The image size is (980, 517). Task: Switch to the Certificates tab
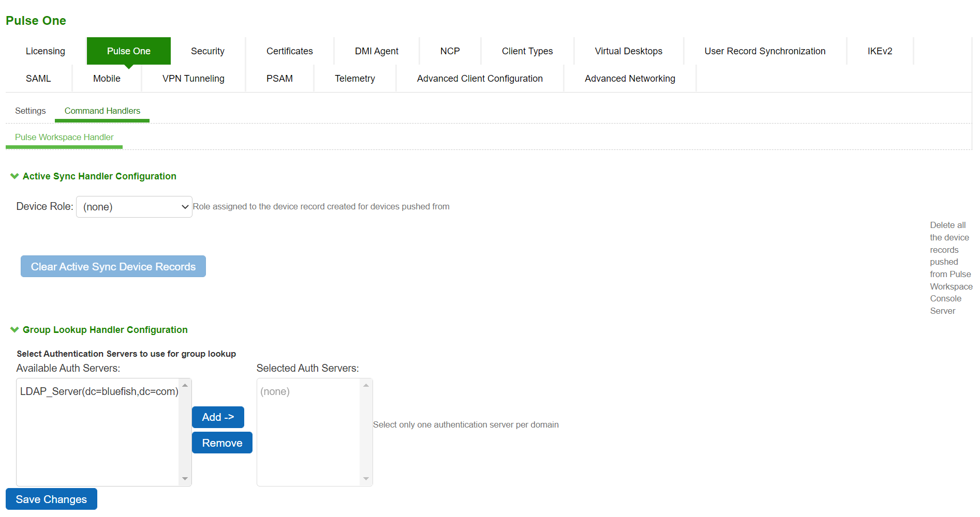(x=289, y=51)
